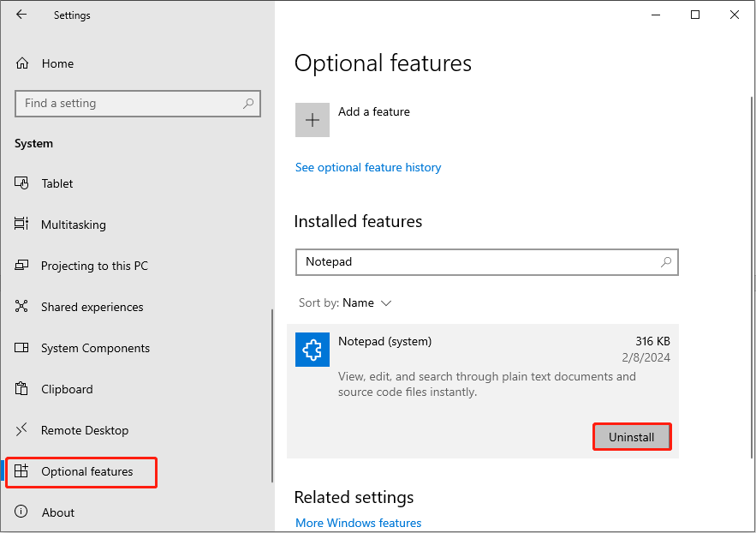Open Projecting to this PC
756x533 pixels.
tap(94, 266)
